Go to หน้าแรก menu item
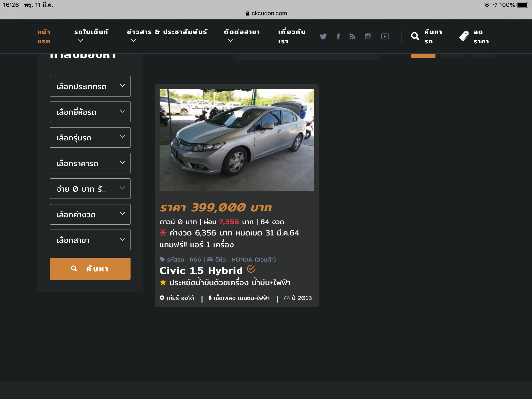 [x=44, y=36]
